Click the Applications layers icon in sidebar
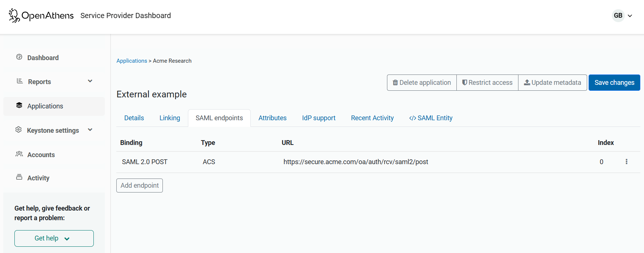 tap(19, 105)
